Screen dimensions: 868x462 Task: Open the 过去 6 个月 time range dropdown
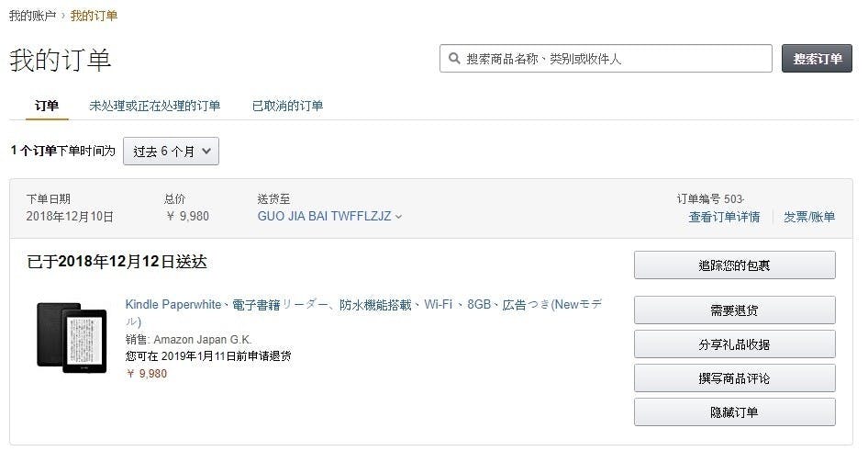coord(171,152)
